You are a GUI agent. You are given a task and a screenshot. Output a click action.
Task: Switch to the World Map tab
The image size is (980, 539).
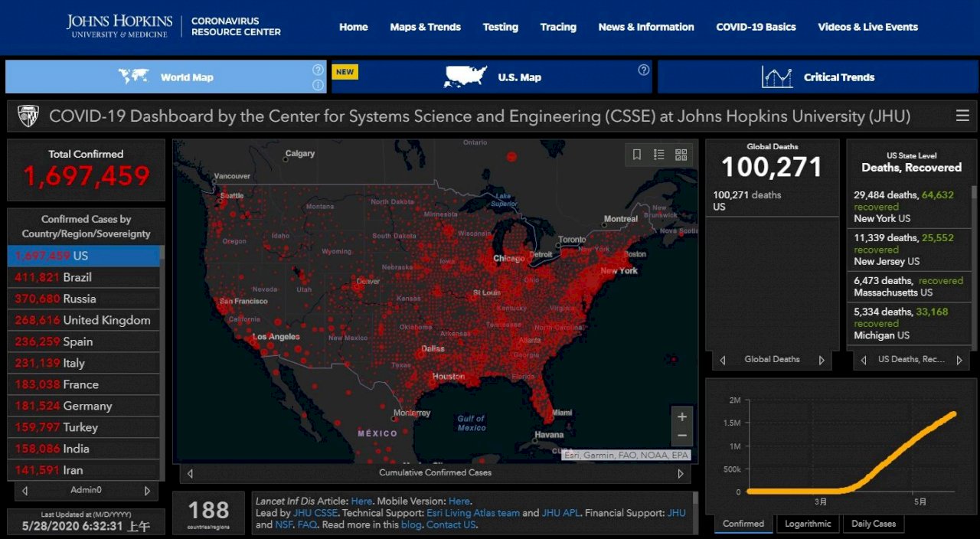pyautogui.click(x=166, y=77)
